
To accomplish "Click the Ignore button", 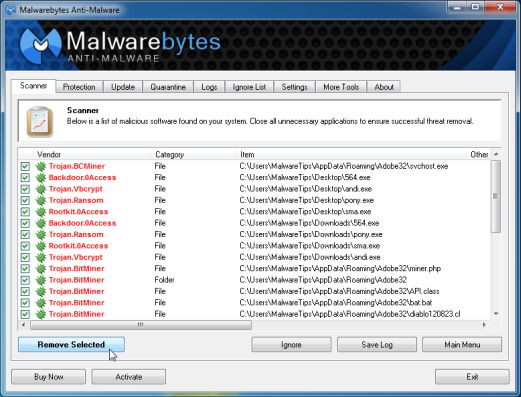I will [291, 345].
